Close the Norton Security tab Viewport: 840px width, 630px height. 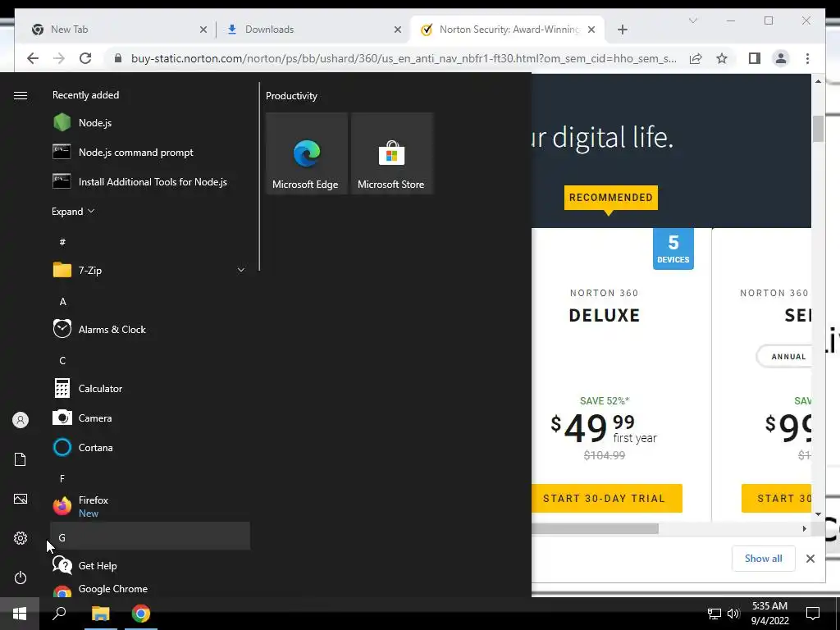coord(591,30)
